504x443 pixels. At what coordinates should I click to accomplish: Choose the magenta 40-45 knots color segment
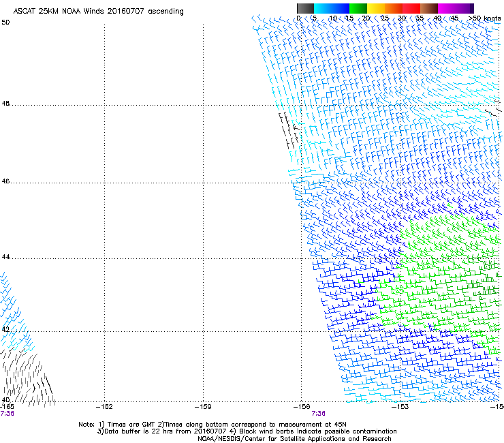[x=447, y=8]
